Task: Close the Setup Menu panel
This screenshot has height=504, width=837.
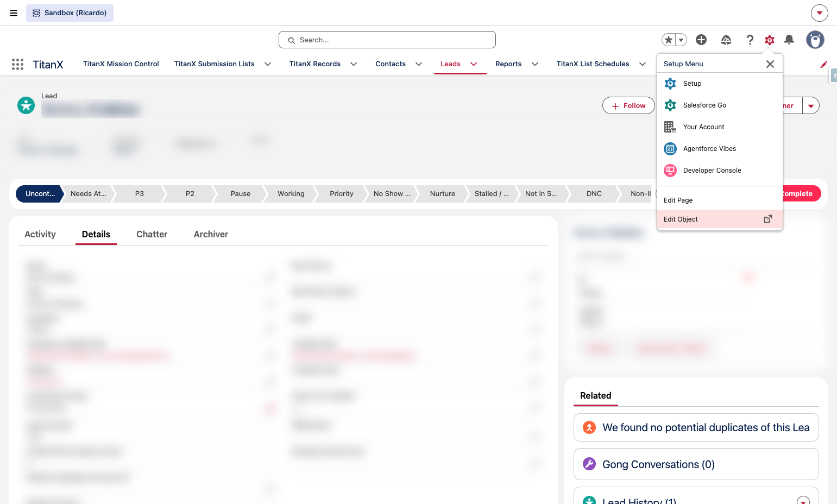Action: (x=770, y=64)
